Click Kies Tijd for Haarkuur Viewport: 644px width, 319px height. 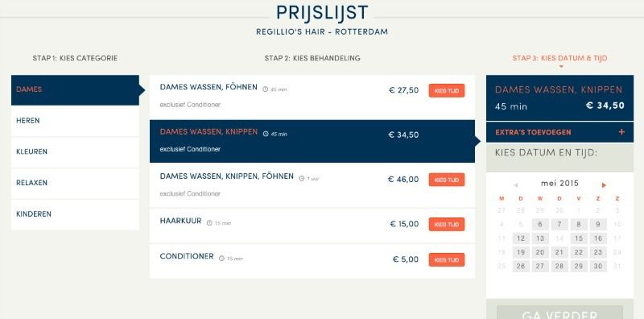click(447, 225)
